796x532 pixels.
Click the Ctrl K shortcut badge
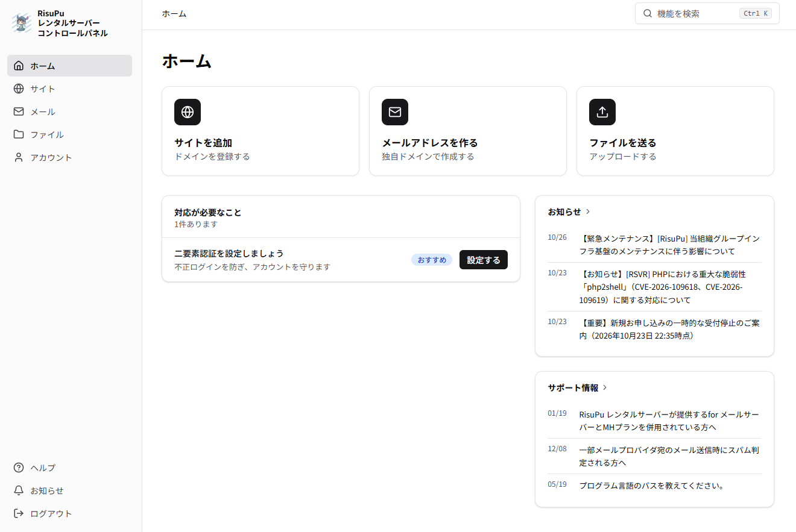pos(756,13)
